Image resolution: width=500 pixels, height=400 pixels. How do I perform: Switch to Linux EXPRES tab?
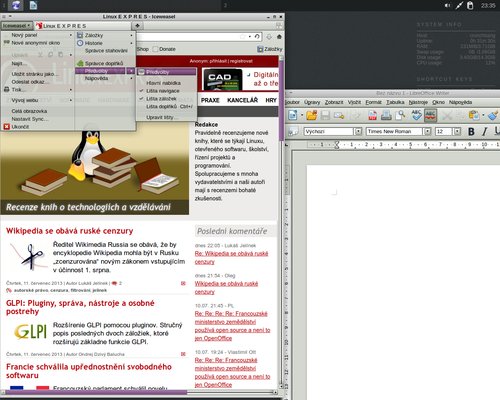click(83, 26)
